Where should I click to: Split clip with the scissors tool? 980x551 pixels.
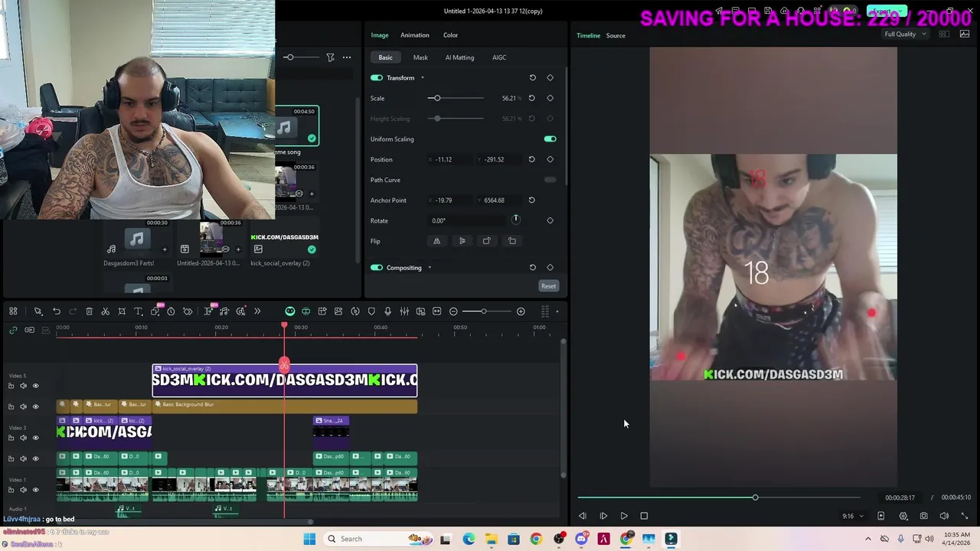coord(106,311)
